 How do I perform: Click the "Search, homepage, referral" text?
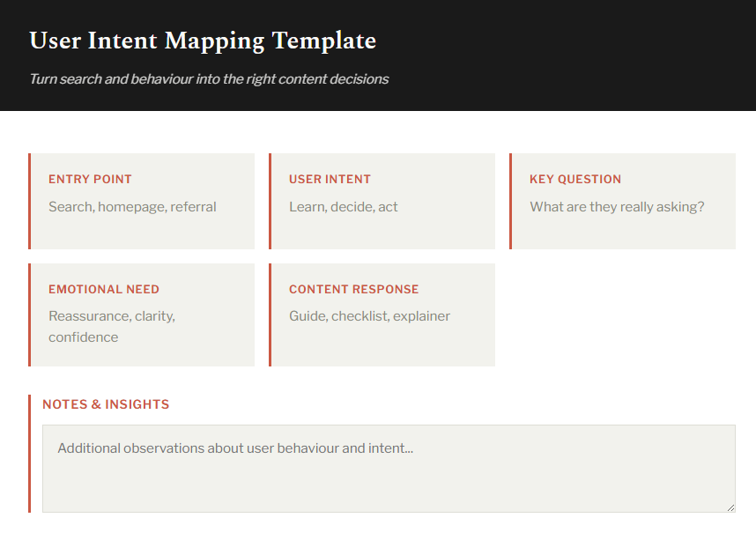(x=132, y=207)
